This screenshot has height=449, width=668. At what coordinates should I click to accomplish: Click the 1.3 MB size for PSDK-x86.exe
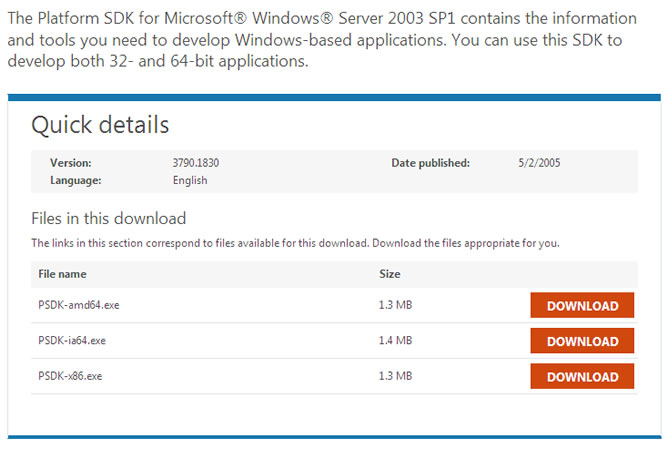[395, 376]
